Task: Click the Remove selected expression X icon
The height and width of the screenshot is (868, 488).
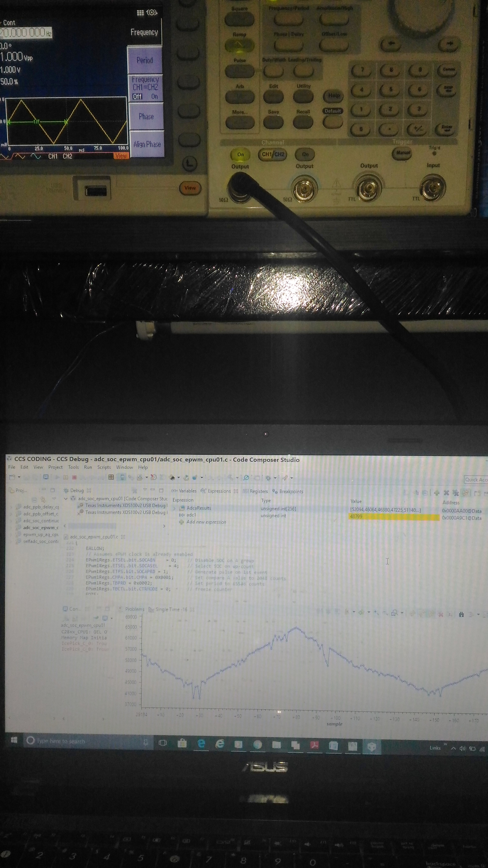Action: [x=446, y=493]
